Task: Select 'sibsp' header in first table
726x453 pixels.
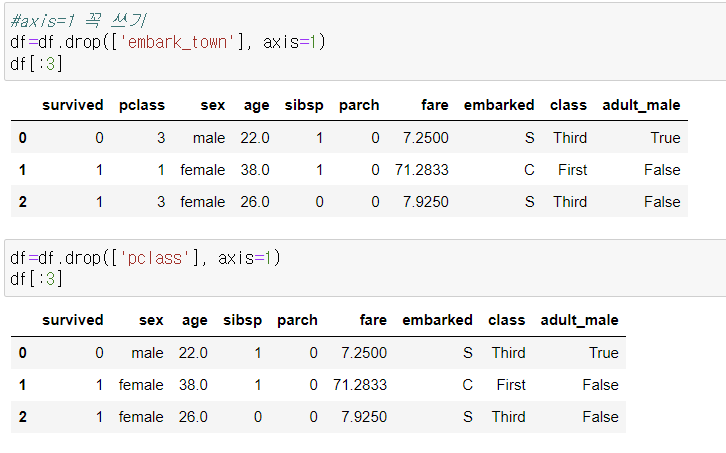Action: coord(304,106)
